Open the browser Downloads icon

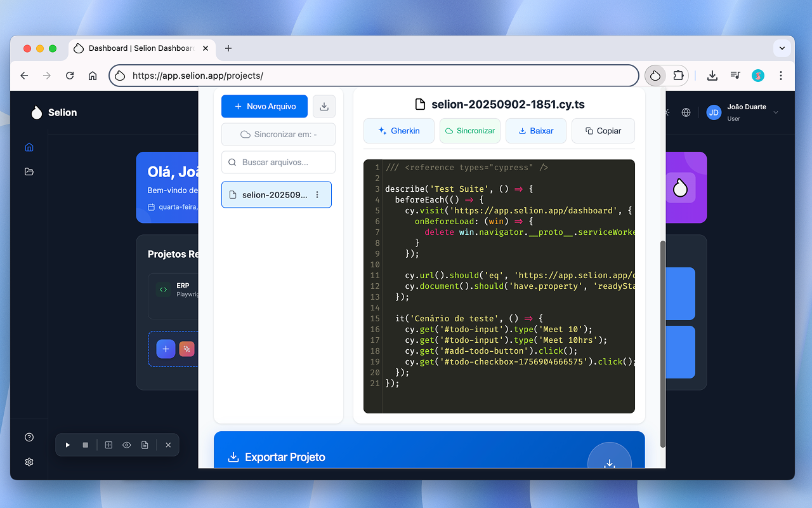[712, 76]
